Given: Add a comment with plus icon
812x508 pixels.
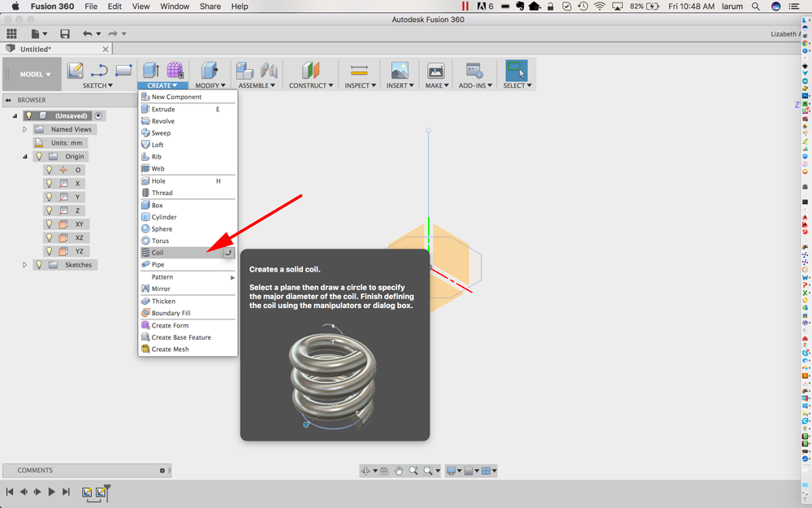Looking at the screenshot, I should click(x=162, y=471).
